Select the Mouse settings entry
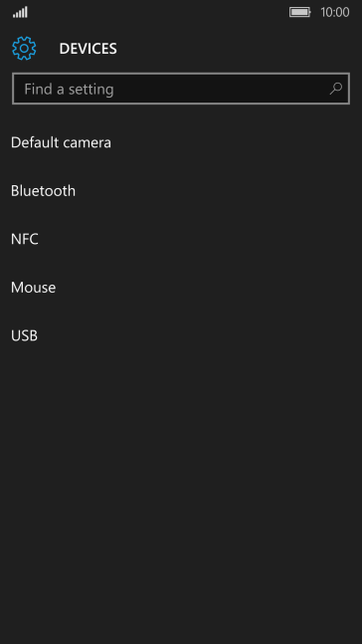 (181, 288)
